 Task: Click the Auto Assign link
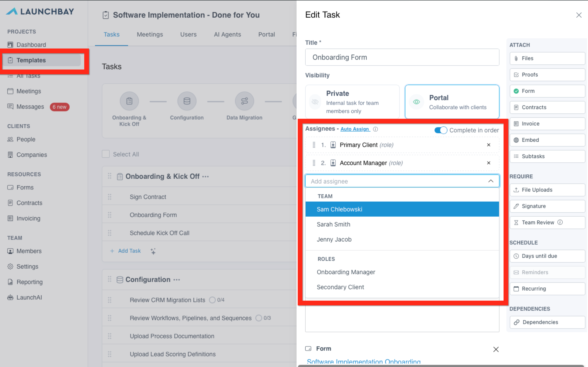click(355, 129)
